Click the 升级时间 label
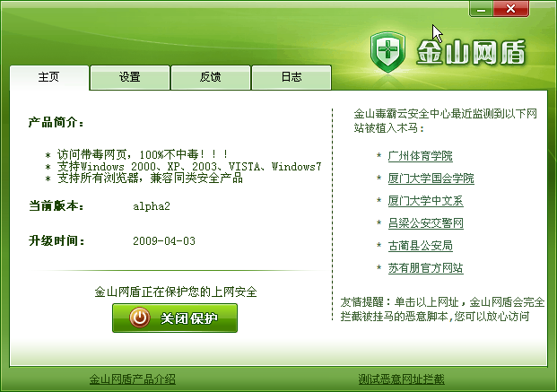 tap(57, 241)
